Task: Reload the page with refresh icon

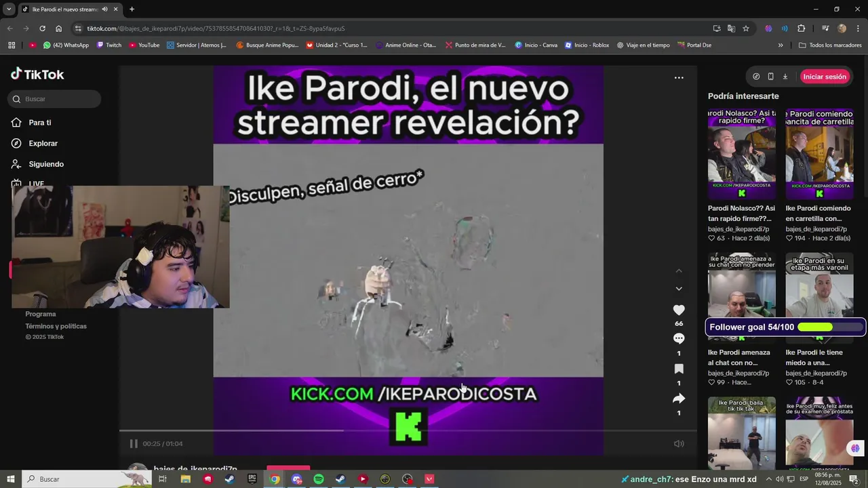Action: pos(42,28)
